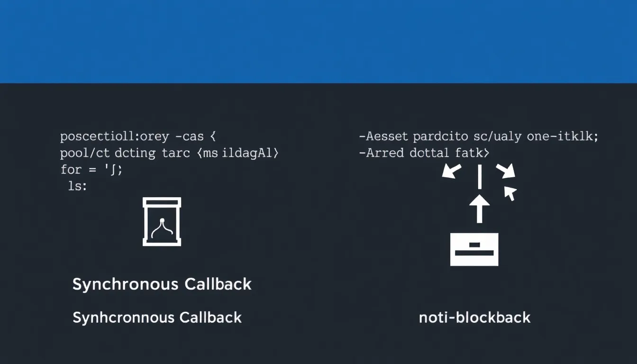Screen dimensions: 637x364
Task: Click the word "poscectioll:orey" in the code
Action: [x=114, y=137]
